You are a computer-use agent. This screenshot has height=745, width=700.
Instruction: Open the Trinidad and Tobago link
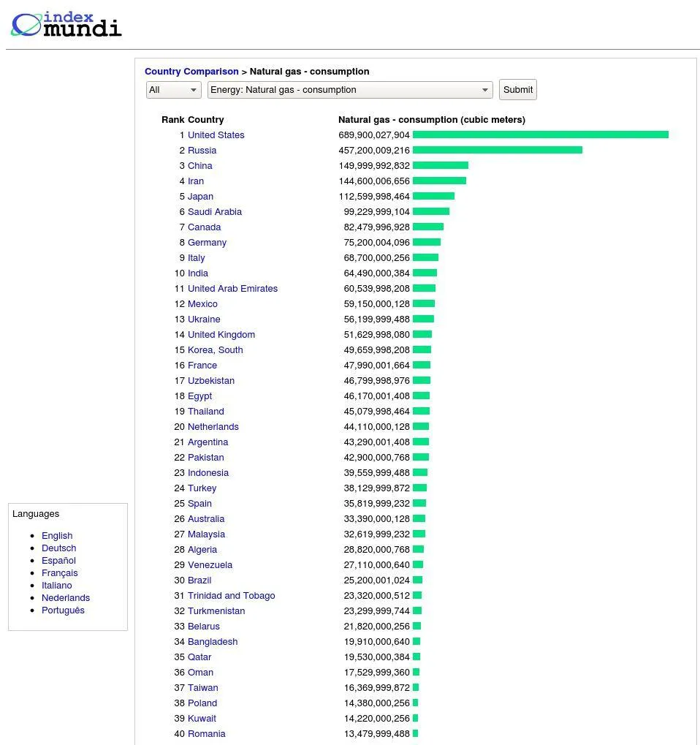[x=232, y=596]
